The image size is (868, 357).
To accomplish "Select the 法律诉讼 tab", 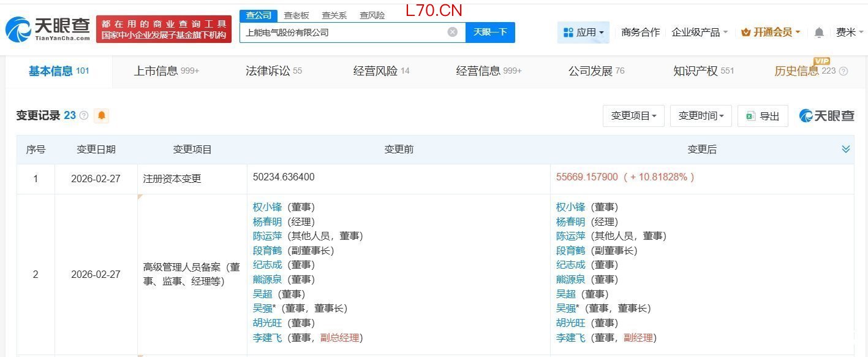I will 274,71.
